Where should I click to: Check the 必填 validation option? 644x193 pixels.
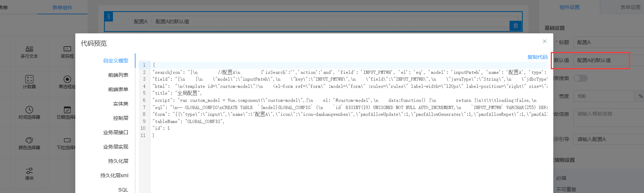click(x=561, y=178)
